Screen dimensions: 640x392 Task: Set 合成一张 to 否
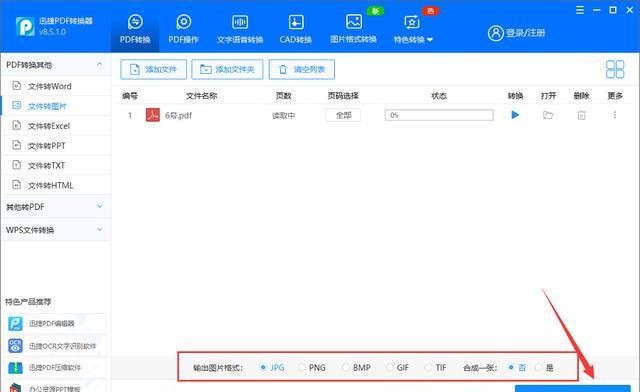[517, 368]
